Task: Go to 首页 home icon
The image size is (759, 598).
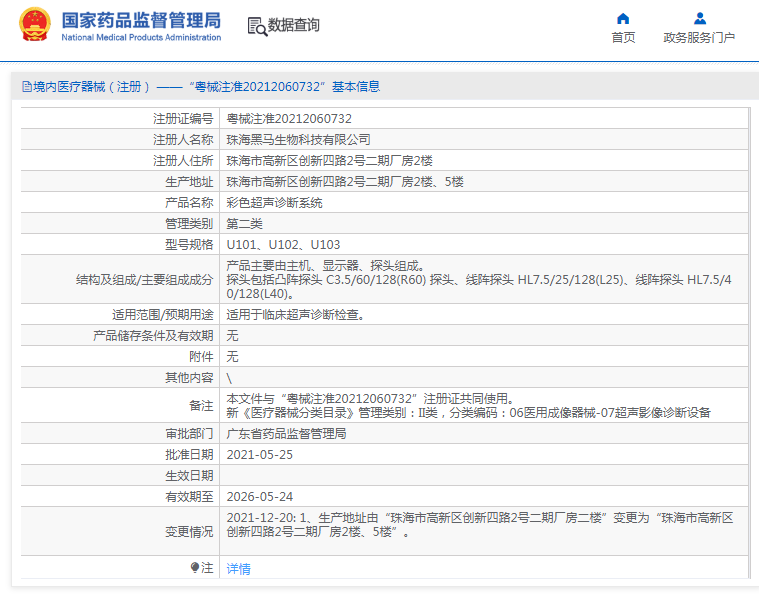Action: click(x=623, y=18)
